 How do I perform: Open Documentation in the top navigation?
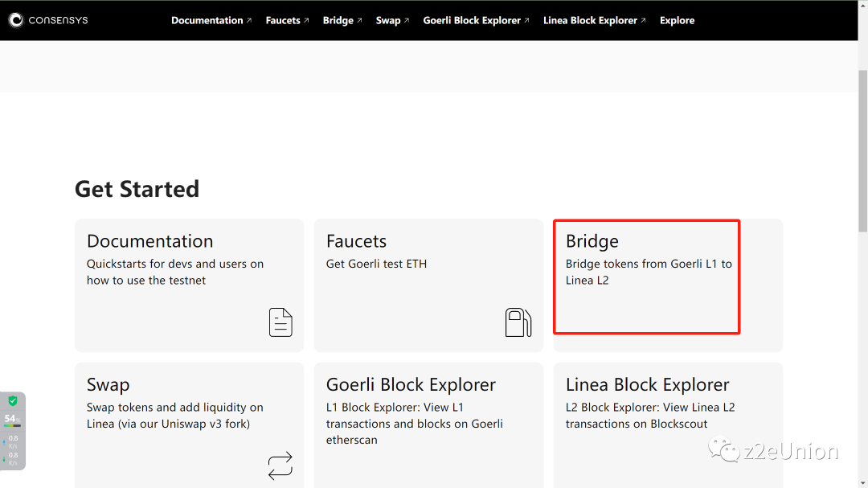coord(207,20)
